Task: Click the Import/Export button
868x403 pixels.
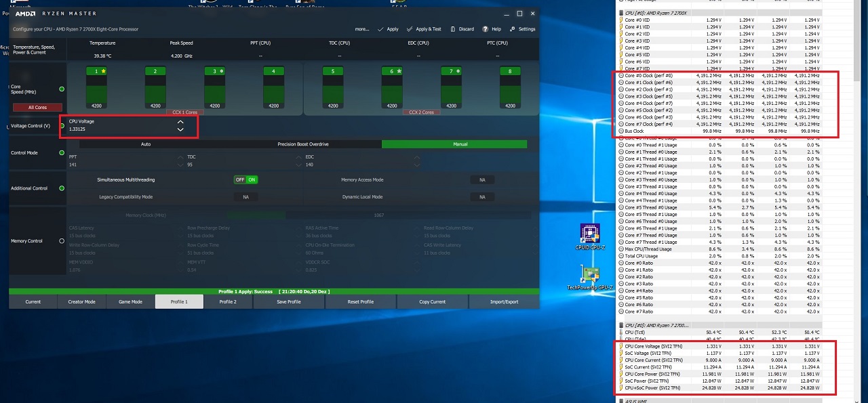Action: (x=505, y=302)
